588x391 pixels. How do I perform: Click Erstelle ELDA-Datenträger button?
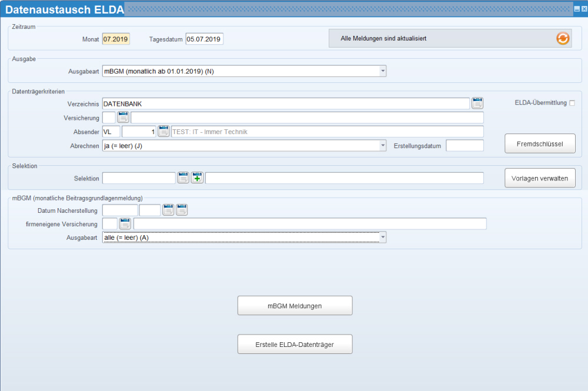pyautogui.click(x=295, y=345)
